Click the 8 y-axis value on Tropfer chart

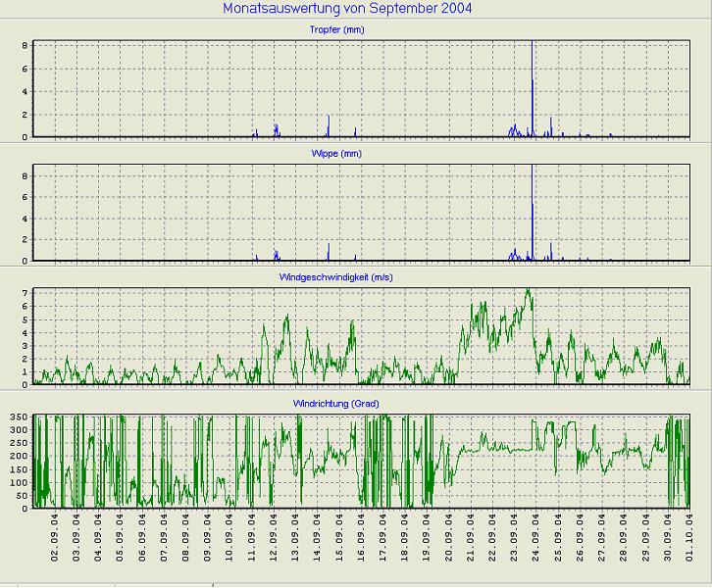(25, 46)
